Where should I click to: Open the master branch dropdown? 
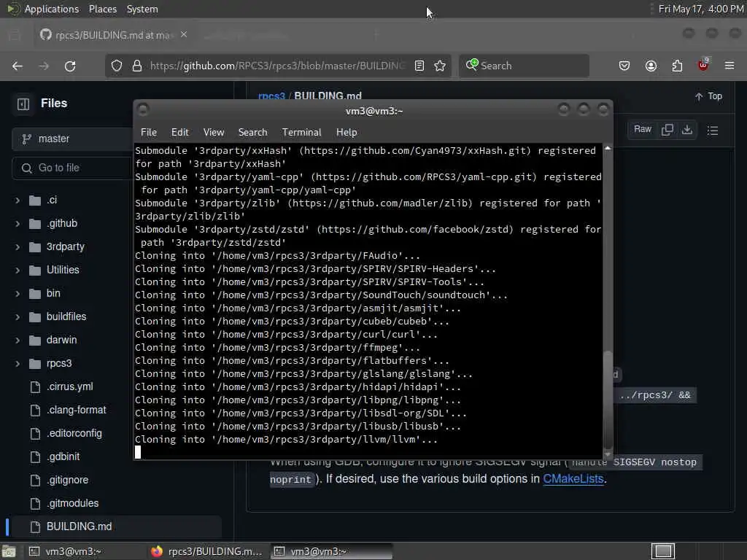click(72, 139)
